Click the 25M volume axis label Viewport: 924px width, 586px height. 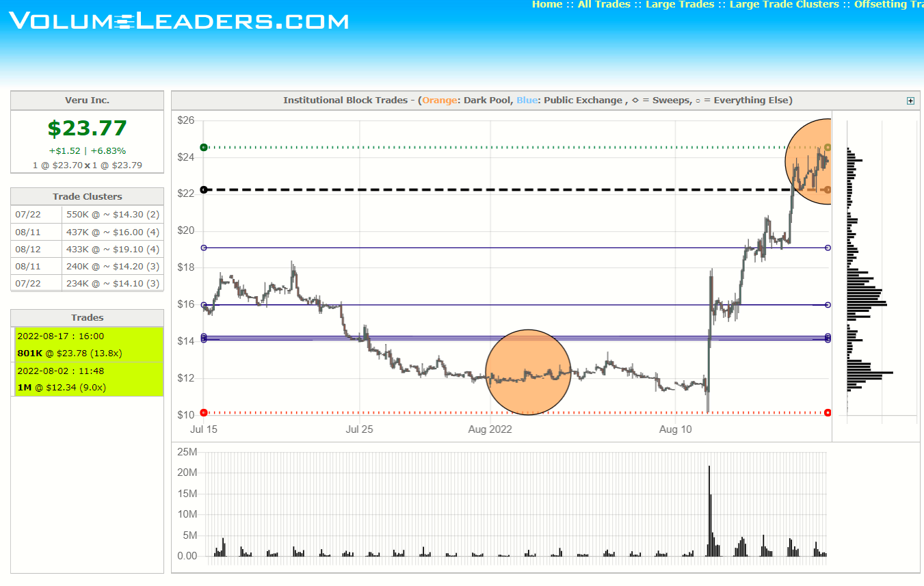(188, 452)
